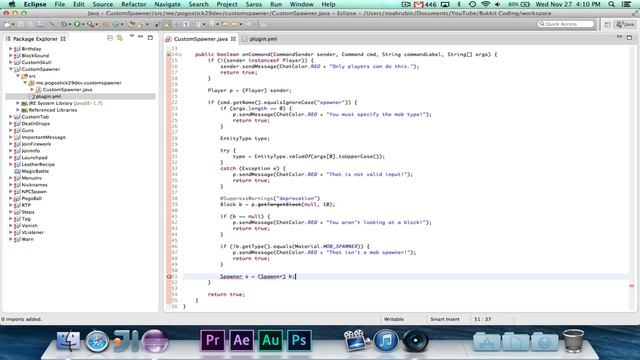Screen dimensions: 640x360
Task: Open the Saros menu
Action: tap(253, 4)
